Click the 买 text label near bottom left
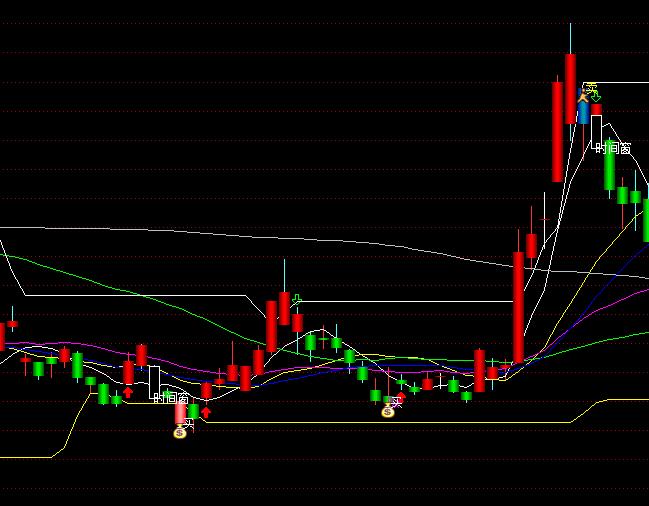 (189, 423)
